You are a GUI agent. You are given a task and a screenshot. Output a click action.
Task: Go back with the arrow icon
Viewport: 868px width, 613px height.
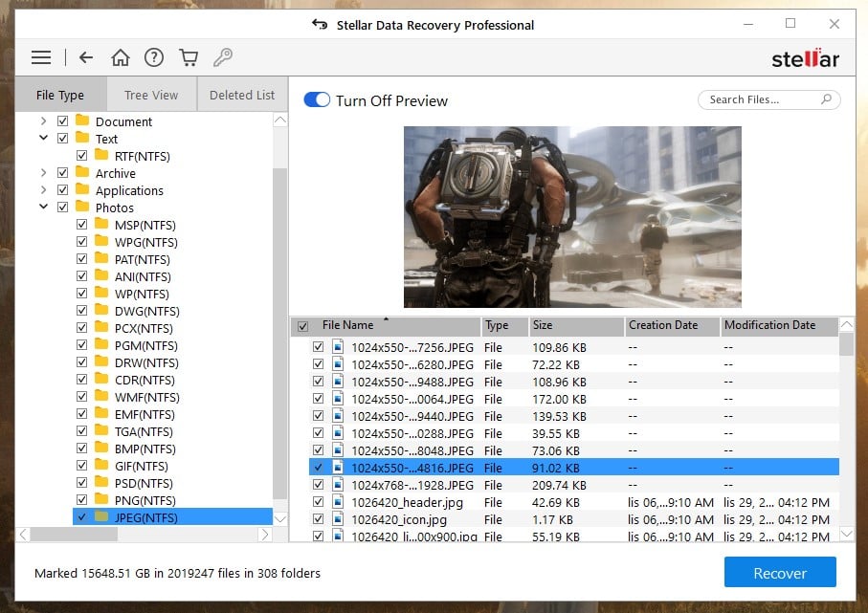tap(86, 57)
